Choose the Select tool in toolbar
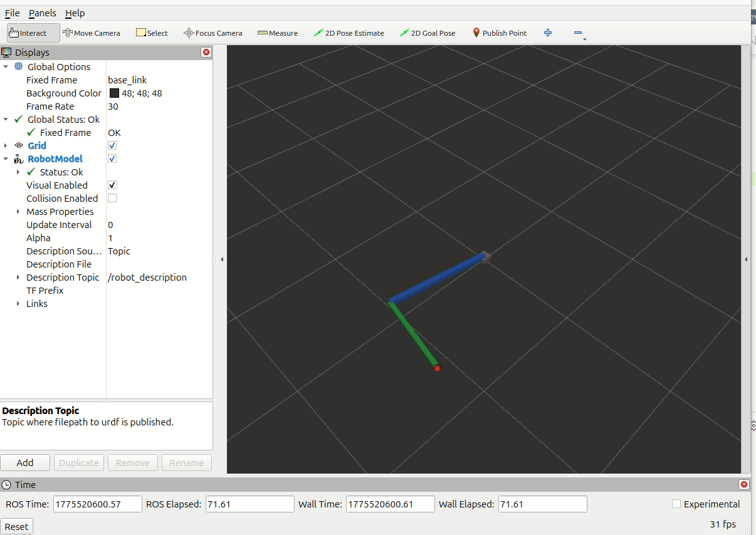Screen dimensions: 756x535 [x=152, y=33]
